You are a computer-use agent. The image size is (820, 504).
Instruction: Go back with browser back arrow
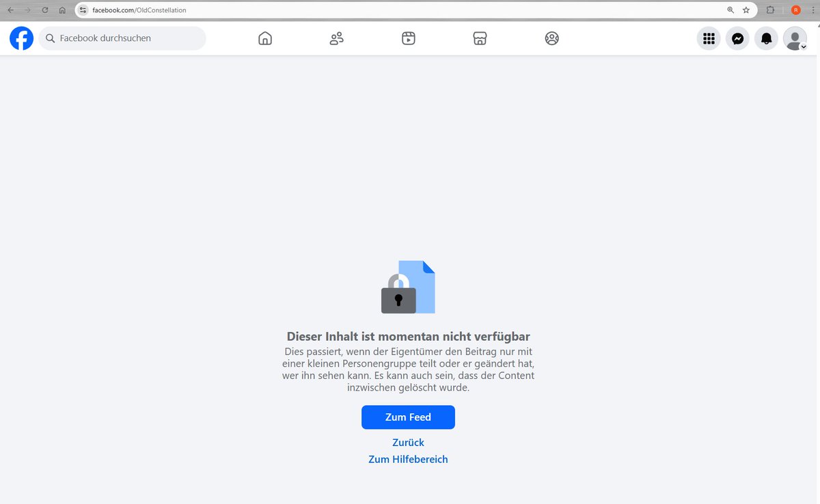pyautogui.click(x=10, y=10)
